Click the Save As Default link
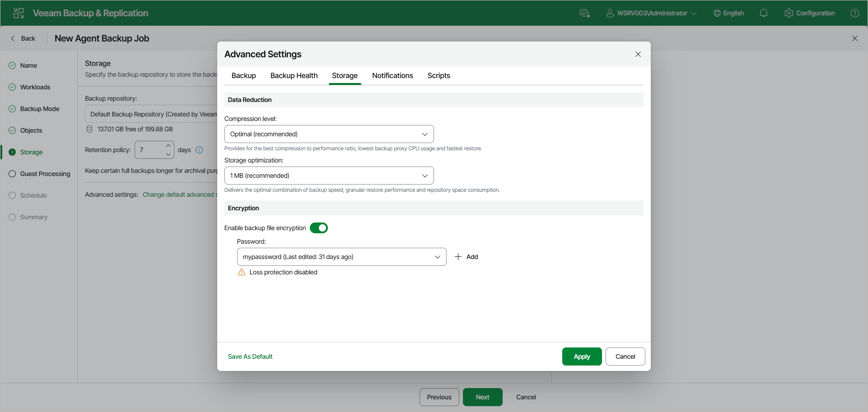 click(x=250, y=356)
